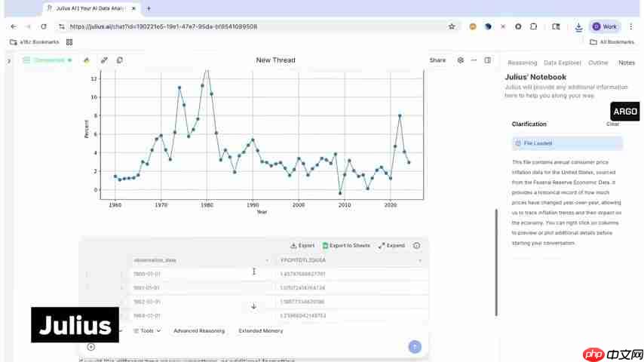Switch to the Outline tab
The width and height of the screenshot is (644, 362).
(598, 63)
